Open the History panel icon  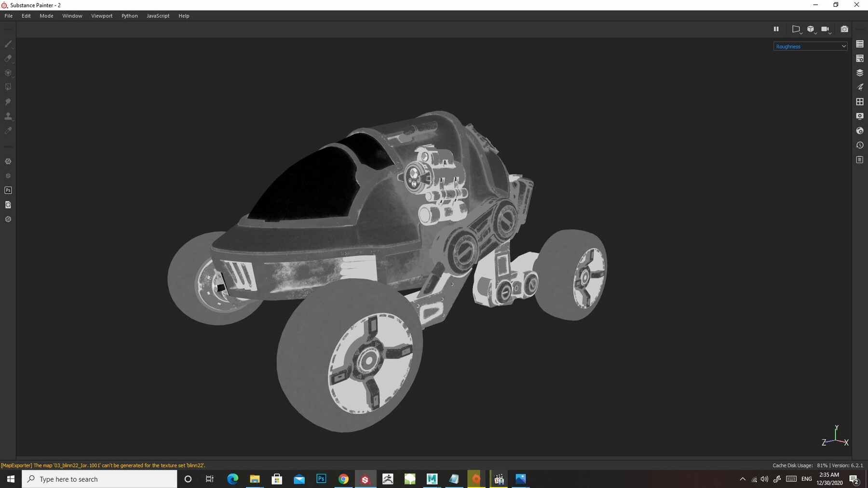(860, 145)
